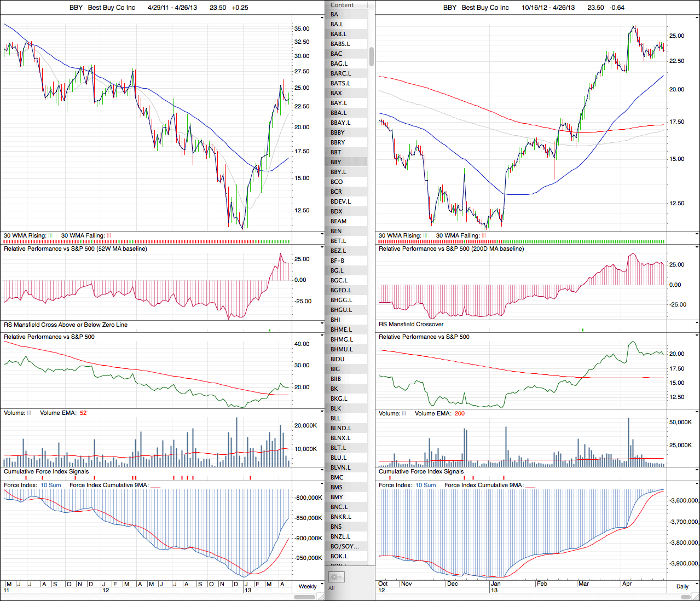Select BAC in the symbol list
The height and width of the screenshot is (601, 700).
tap(337, 54)
